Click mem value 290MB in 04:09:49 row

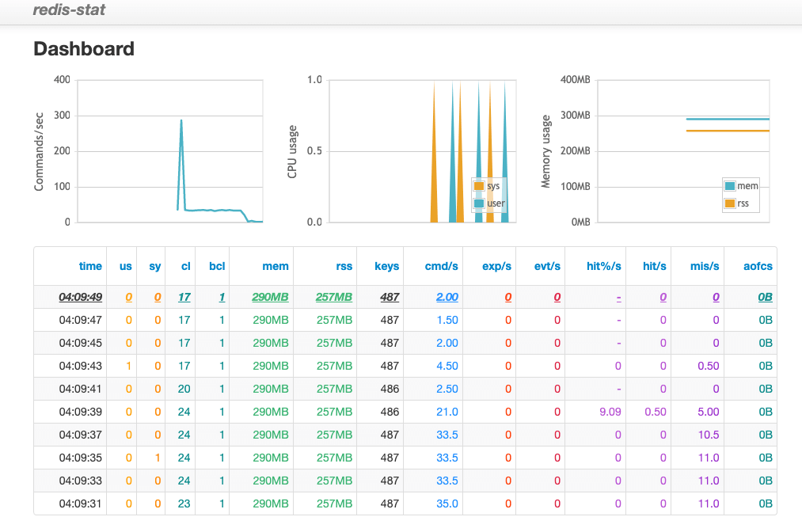point(271,297)
